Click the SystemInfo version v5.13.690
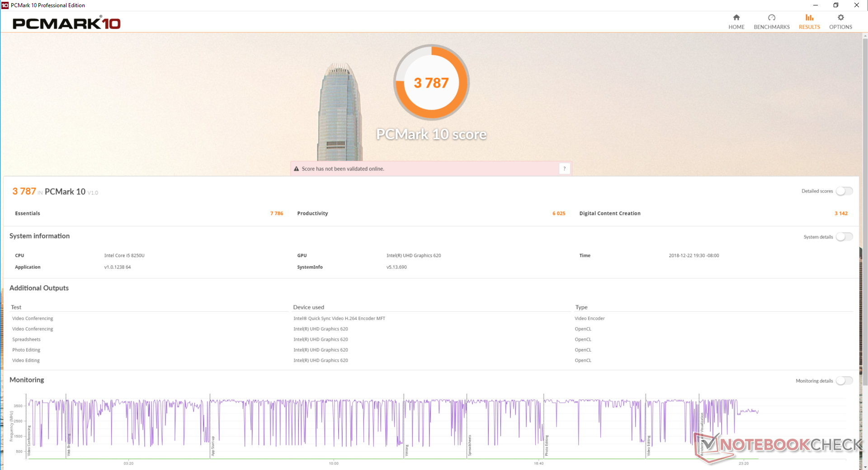 click(x=396, y=267)
